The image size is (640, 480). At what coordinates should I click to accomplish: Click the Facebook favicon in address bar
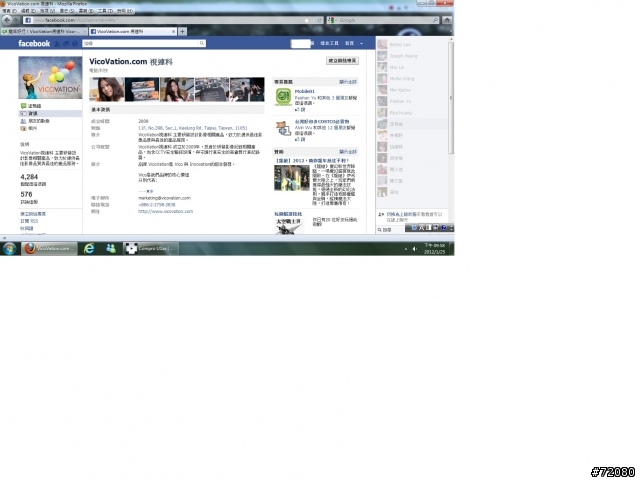pos(28,20)
